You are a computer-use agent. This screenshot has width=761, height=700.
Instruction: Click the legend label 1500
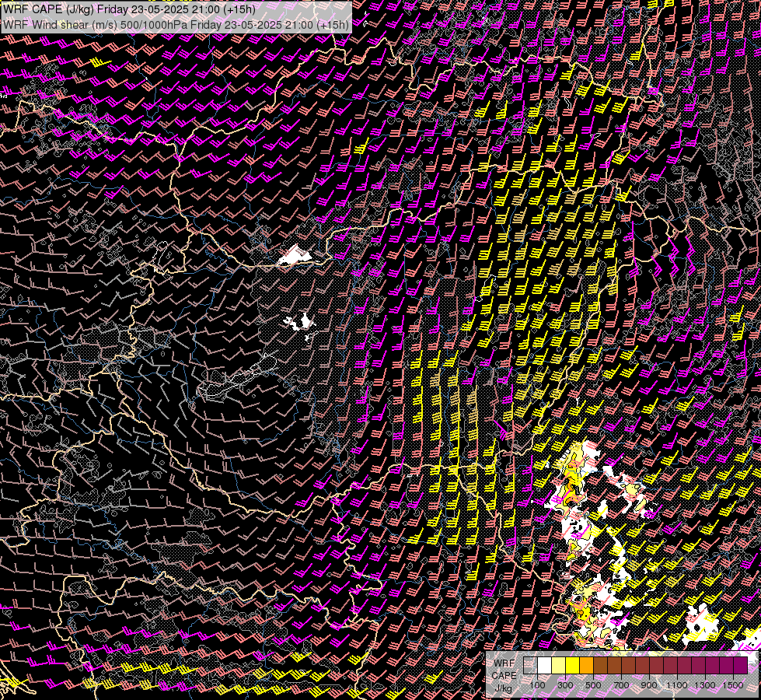(x=733, y=685)
